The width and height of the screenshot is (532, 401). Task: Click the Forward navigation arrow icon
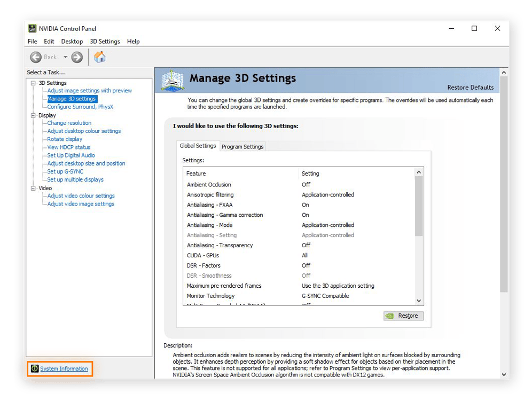pyautogui.click(x=76, y=57)
